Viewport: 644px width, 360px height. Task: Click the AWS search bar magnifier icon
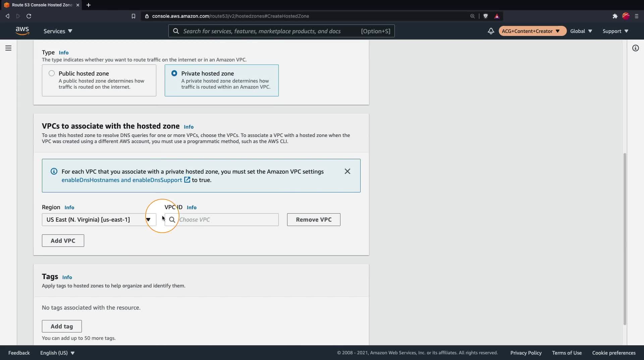(176, 31)
